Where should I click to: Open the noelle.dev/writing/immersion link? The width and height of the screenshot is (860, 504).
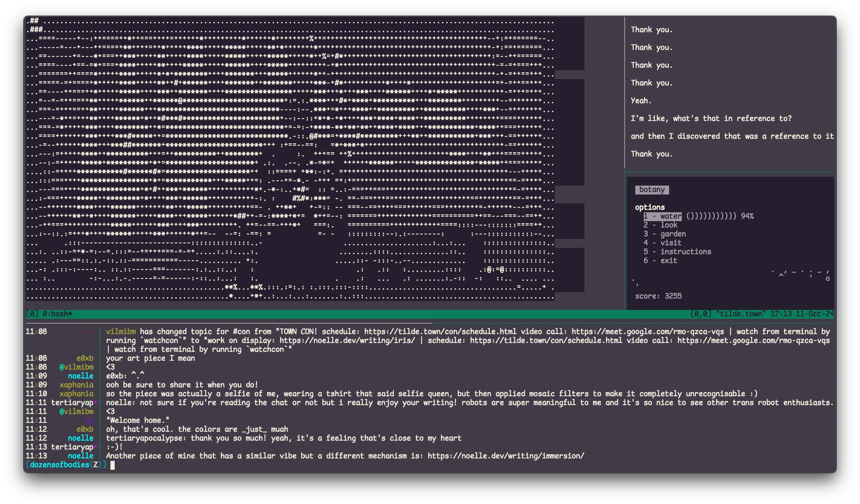coord(506,456)
